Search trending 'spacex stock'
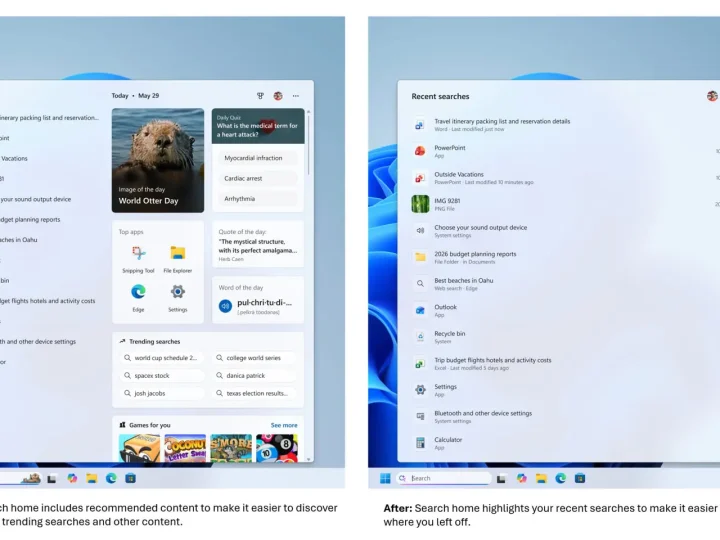This screenshot has height=540, width=720. coord(162,376)
